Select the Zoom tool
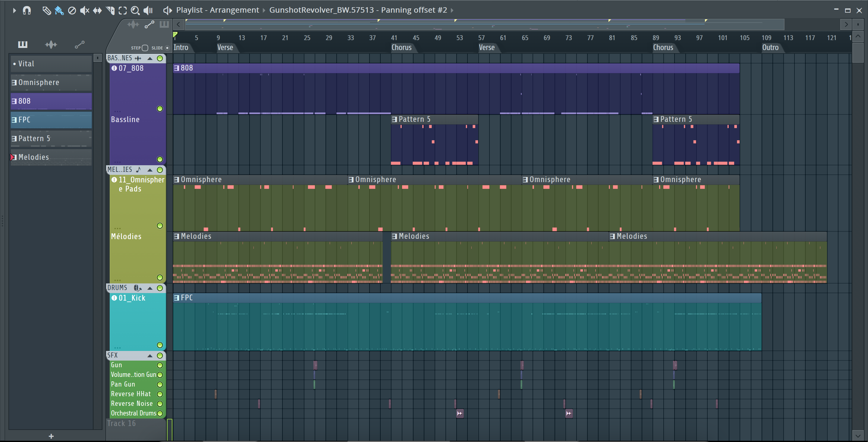This screenshot has height=442, width=868. coord(135,11)
